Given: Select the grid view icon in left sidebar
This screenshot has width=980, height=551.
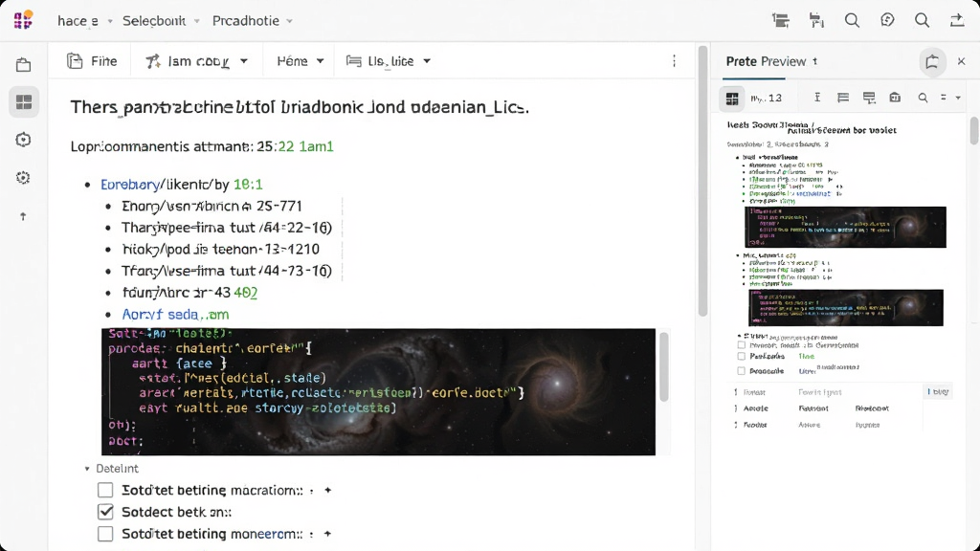Looking at the screenshot, I should tap(24, 101).
